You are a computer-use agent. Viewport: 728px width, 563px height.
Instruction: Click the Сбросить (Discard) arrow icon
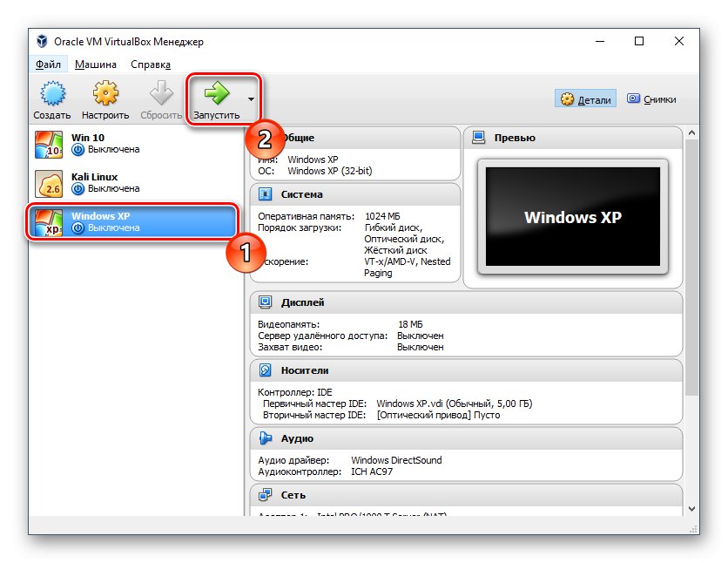click(161, 93)
